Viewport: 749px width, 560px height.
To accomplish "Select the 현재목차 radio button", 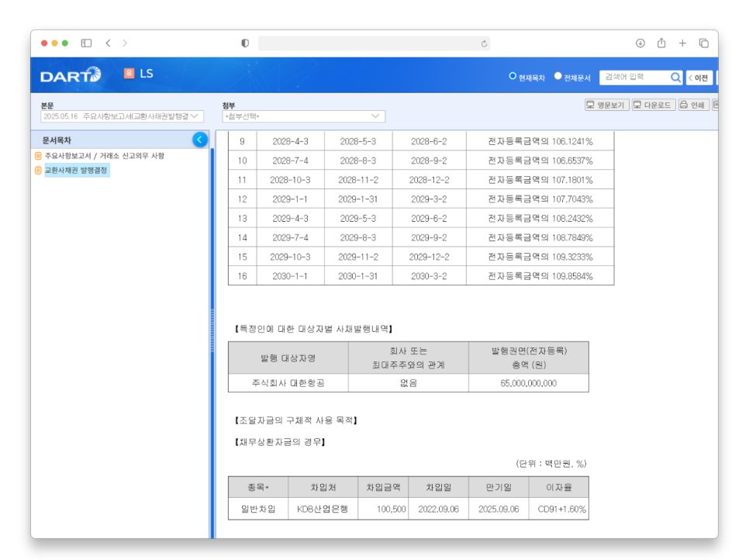I will tap(513, 76).
